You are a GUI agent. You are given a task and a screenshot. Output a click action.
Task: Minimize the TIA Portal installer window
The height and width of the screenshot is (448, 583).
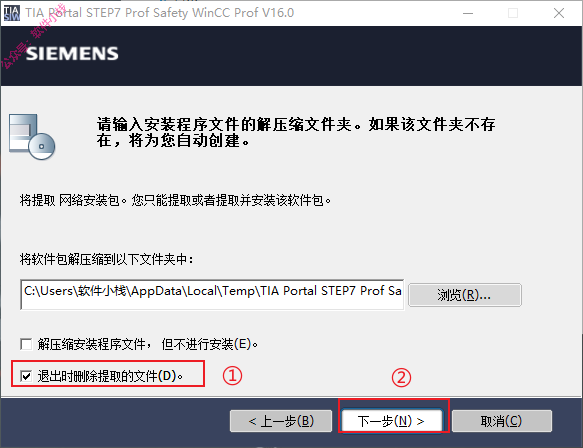tap(468, 13)
